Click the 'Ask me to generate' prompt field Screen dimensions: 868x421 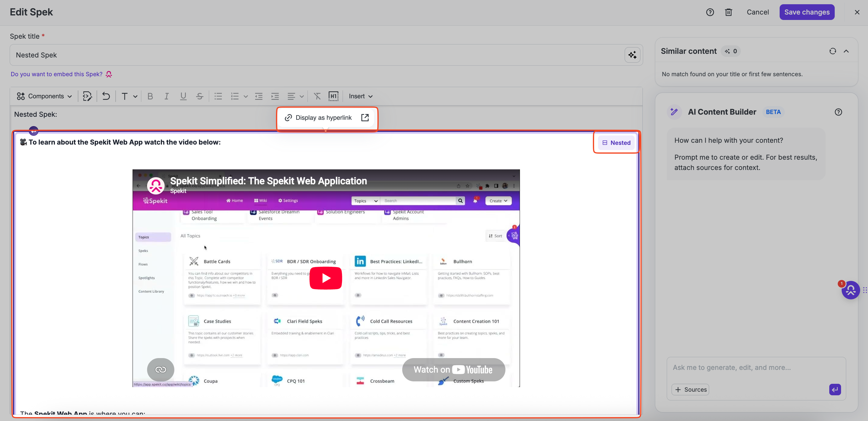click(756, 368)
